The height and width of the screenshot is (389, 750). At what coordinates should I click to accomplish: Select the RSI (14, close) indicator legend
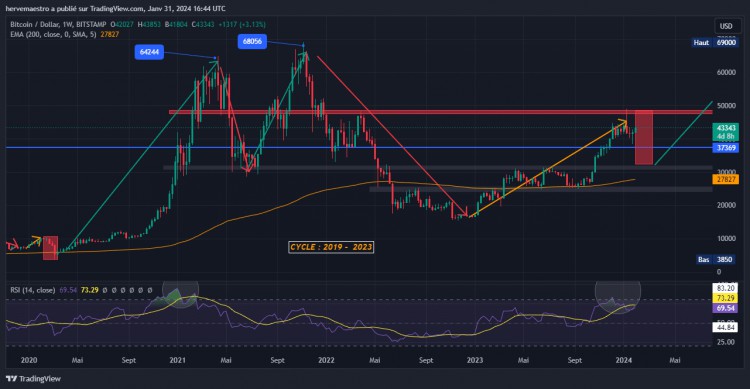pyautogui.click(x=33, y=290)
